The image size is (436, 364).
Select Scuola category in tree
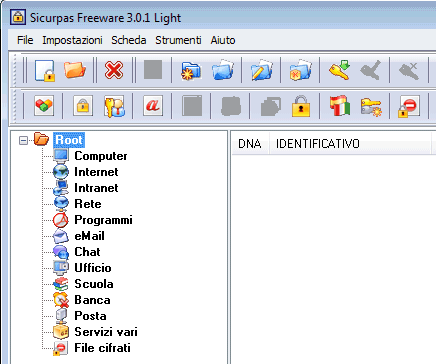(x=94, y=284)
